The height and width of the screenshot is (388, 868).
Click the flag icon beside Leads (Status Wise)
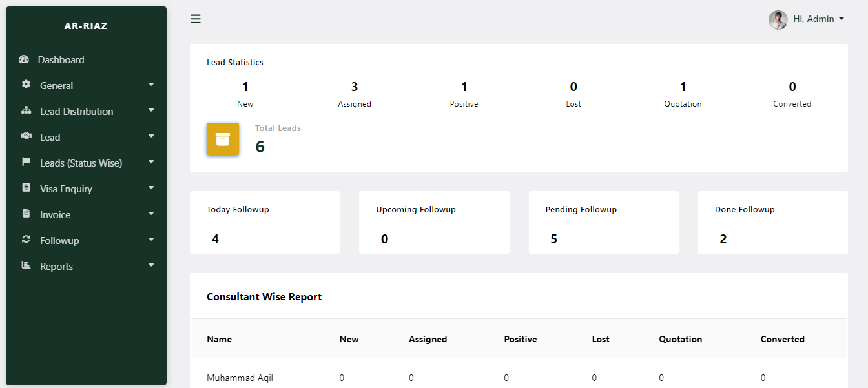tap(26, 162)
